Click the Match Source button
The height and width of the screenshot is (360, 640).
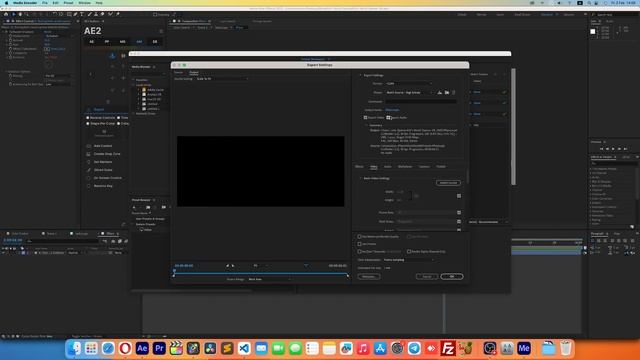(448, 183)
